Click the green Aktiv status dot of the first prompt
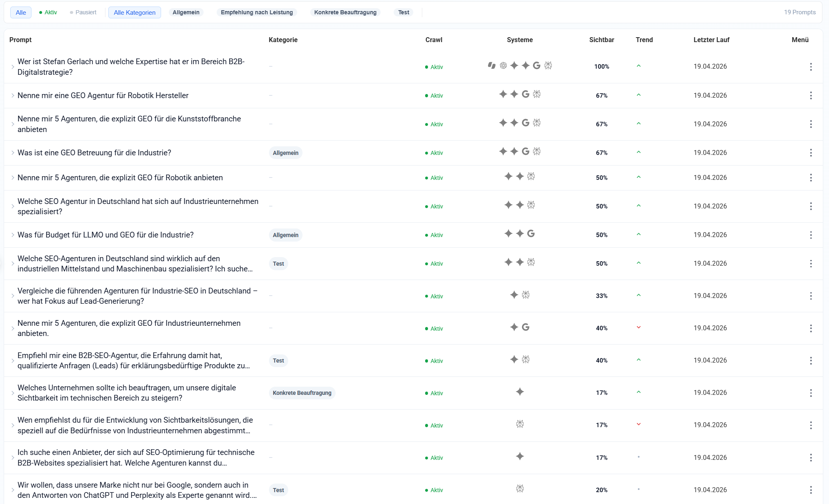Viewport: 829px width, 504px height. 426,67
